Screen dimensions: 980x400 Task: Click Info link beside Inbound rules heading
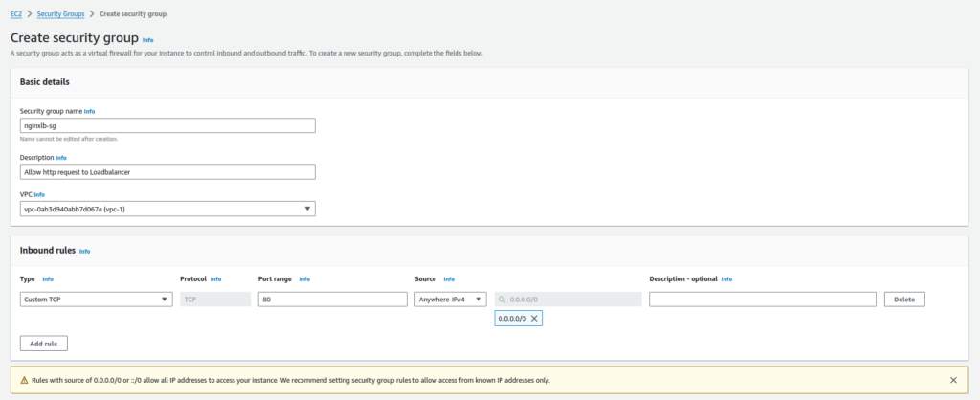point(84,251)
